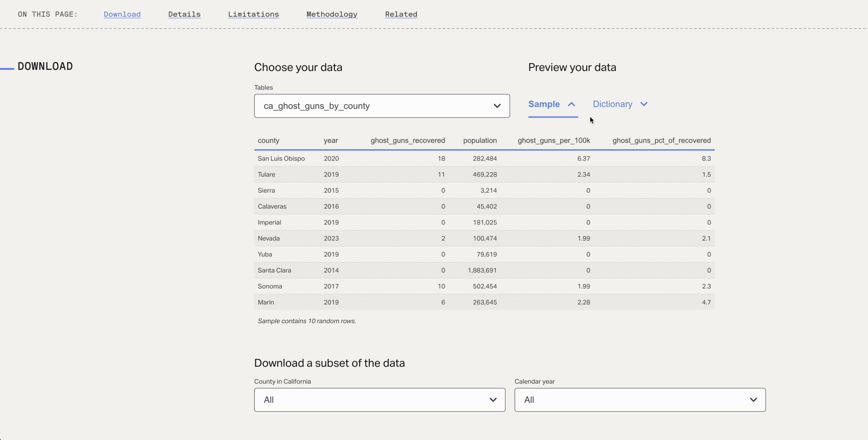Click population value 3,214

point(489,190)
